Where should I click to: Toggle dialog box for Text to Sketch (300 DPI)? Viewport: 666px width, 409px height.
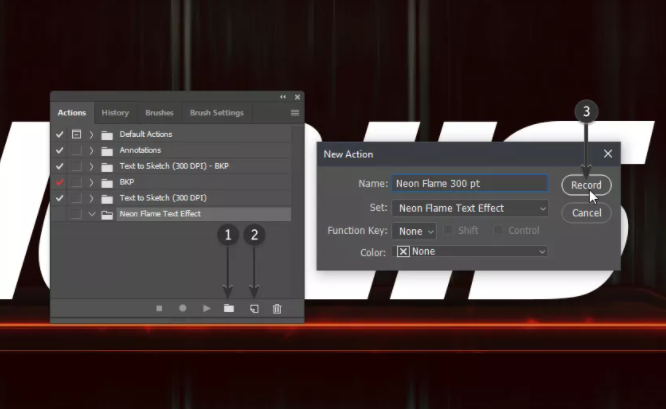76,198
